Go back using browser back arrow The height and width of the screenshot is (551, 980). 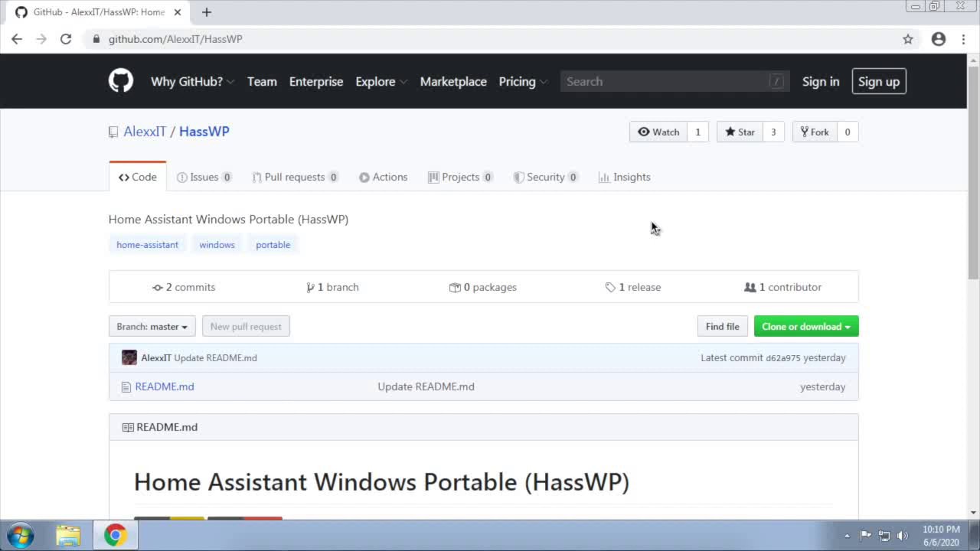coord(17,39)
